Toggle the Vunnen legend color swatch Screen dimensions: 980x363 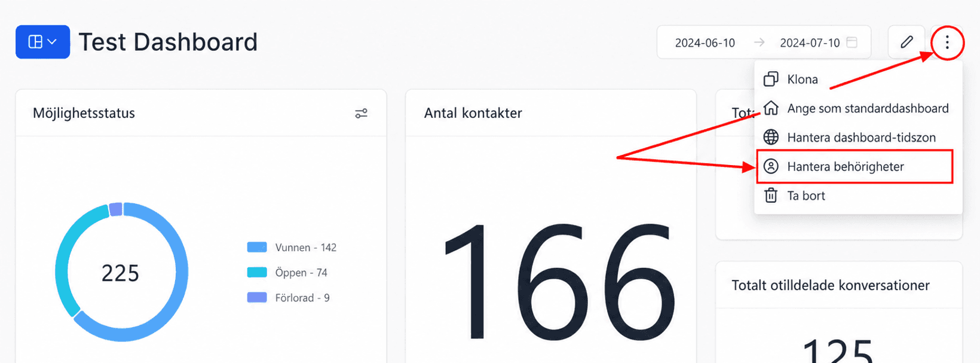(x=257, y=247)
